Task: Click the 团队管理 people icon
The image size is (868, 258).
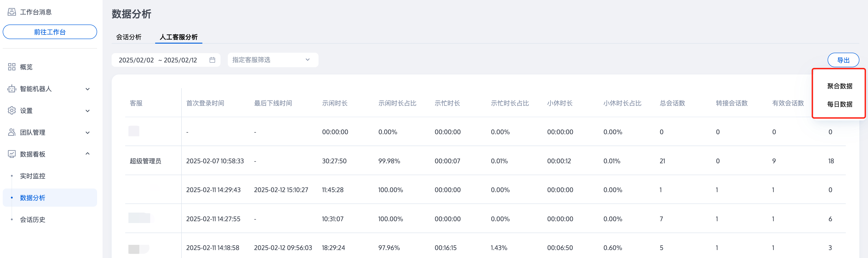Action: tap(12, 132)
